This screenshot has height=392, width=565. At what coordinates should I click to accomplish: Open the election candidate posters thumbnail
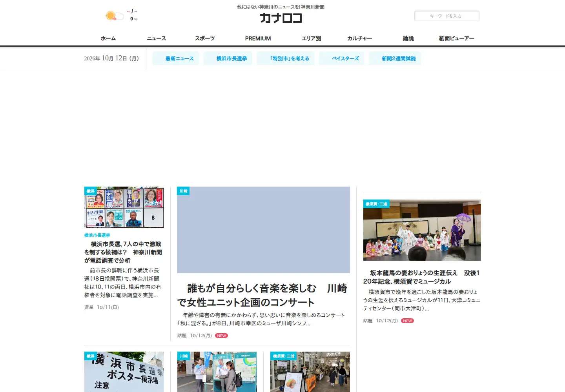pyautogui.click(x=124, y=207)
